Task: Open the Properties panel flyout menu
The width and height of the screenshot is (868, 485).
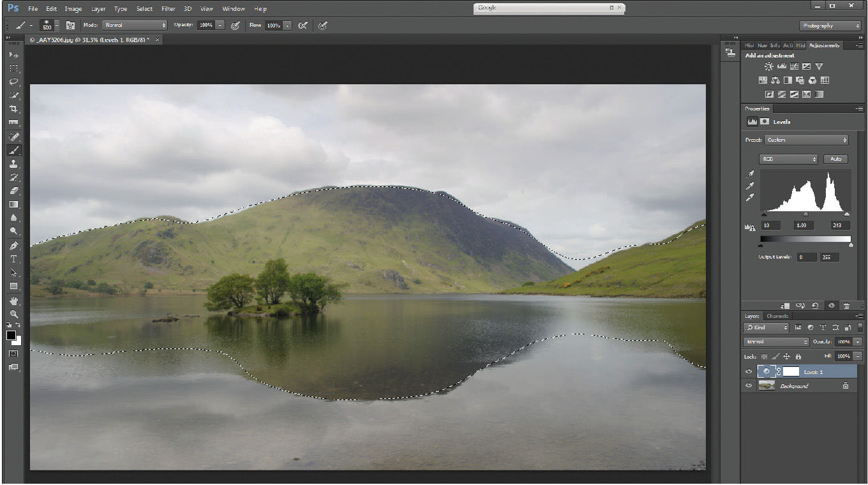Action: tap(859, 108)
